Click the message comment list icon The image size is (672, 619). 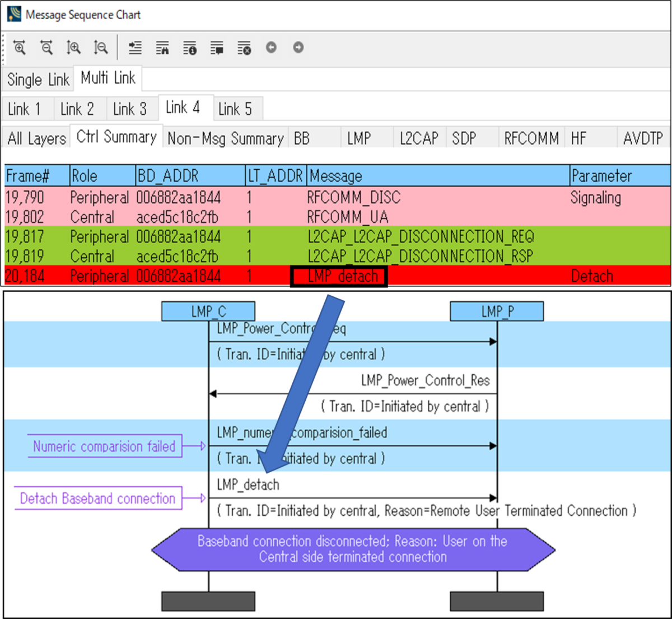(x=217, y=48)
